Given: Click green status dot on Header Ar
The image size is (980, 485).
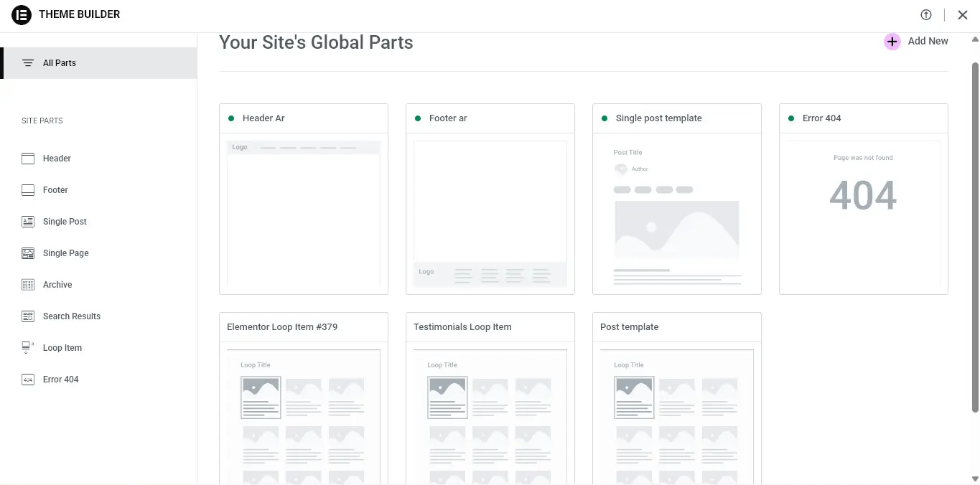Looking at the screenshot, I should tap(231, 118).
